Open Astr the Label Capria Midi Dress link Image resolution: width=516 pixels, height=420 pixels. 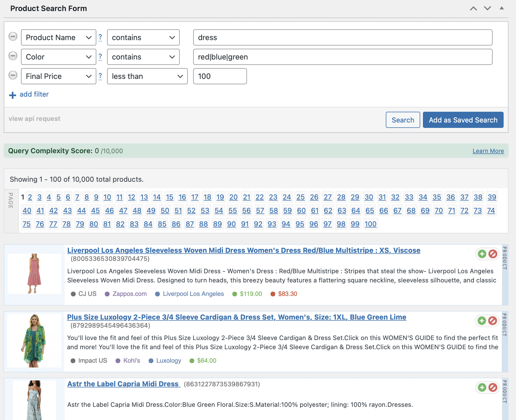(x=123, y=384)
